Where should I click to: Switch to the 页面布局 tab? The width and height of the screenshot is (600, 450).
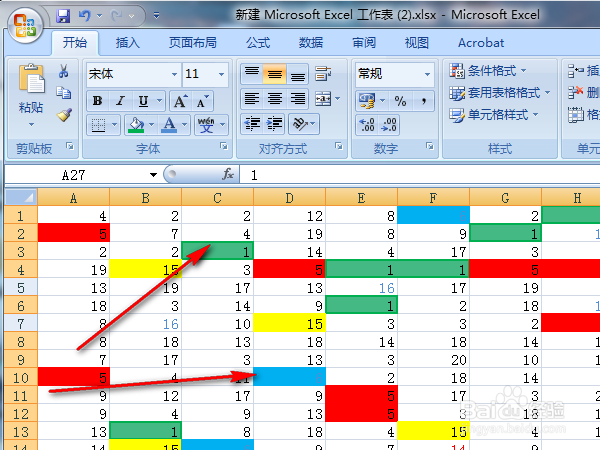pos(193,42)
